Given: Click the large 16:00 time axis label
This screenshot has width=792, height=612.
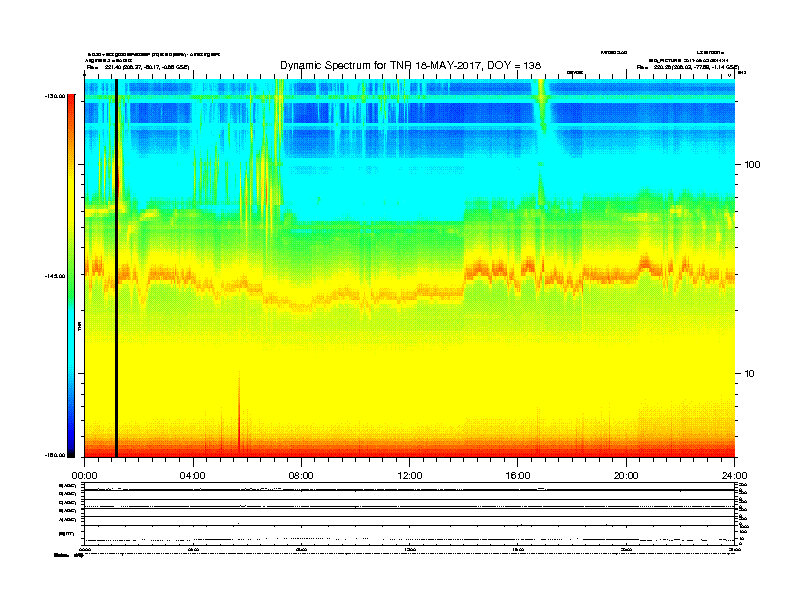Looking at the screenshot, I should click(518, 475).
